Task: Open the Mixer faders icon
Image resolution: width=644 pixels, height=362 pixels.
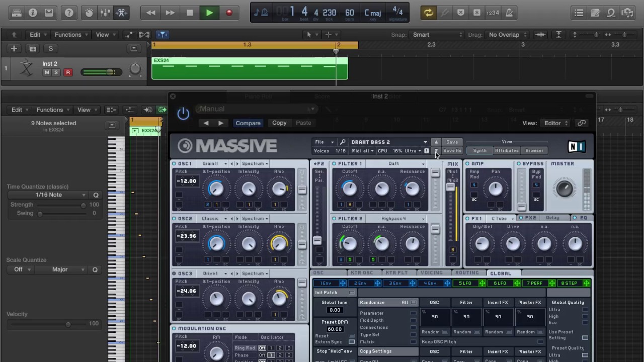Action: click(x=105, y=13)
